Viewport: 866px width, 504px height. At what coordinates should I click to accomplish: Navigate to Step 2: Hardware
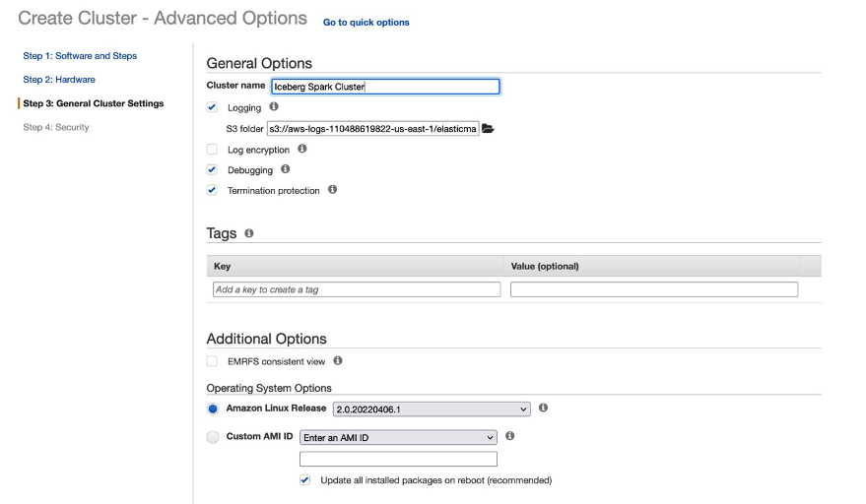[x=59, y=80]
